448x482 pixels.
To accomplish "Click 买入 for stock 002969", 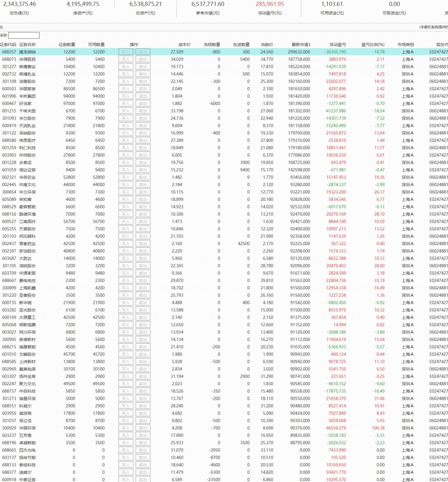I will pos(126,369).
